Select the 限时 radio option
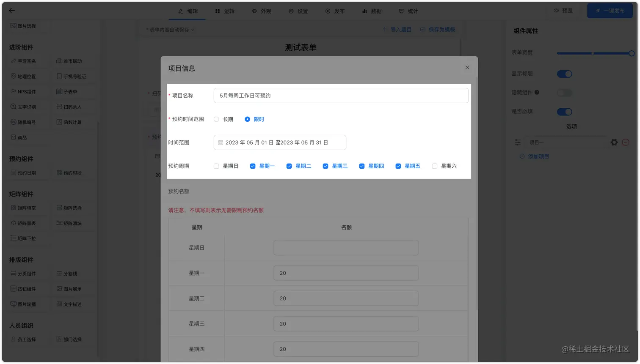This screenshot has width=640, height=364. coord(247,119)
